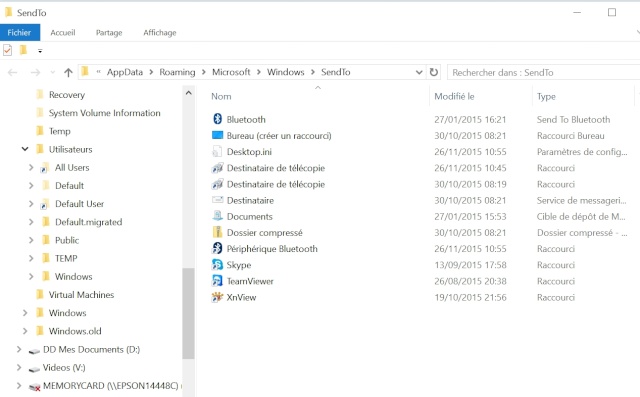
Task: Select the XnView shortcut icon
Action: pyautogui.click(x=218, y=297)
